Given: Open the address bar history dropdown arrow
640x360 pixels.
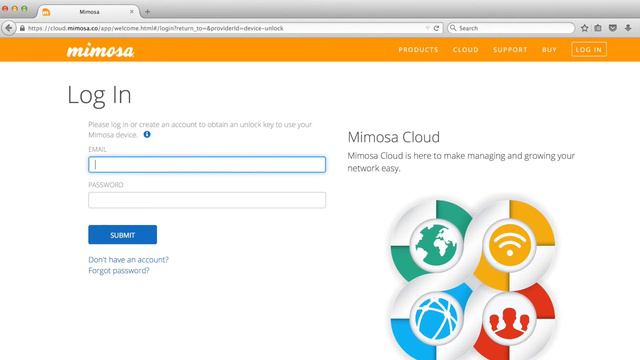Looking at the screenshot, I should [x=427, y=28].
